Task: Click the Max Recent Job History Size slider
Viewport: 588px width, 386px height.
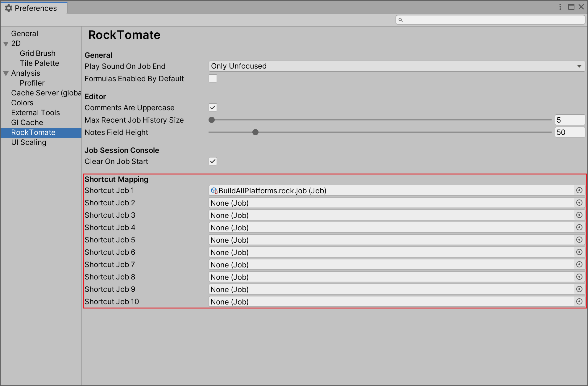Action: pos(380,120)
